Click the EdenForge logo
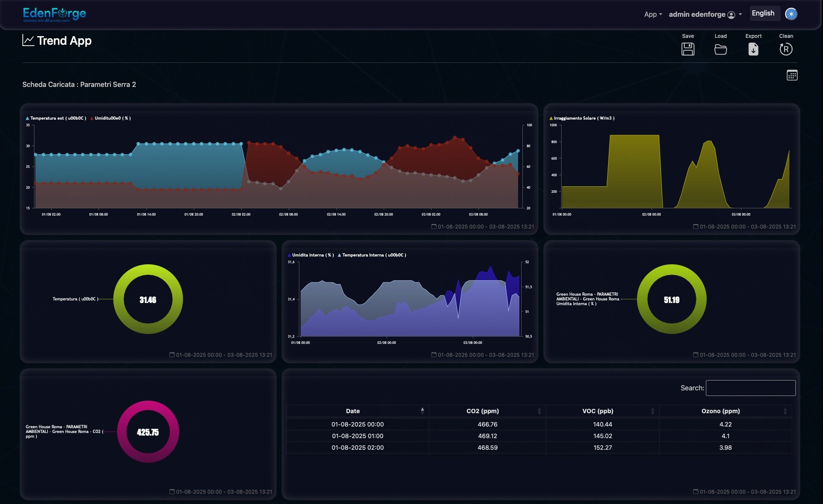 [54, 14]
